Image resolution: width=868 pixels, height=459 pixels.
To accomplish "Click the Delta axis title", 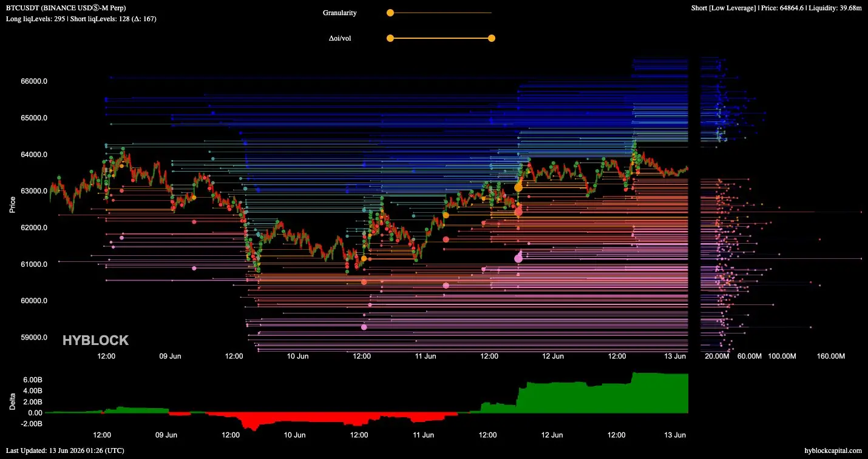I will 12,401.
